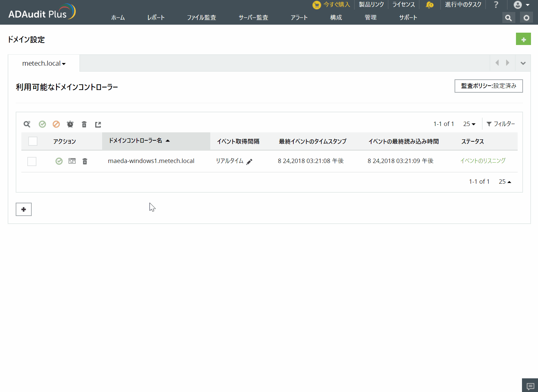Image resolution: width=538 pixels, height=392 pixels.
Task: Delete the maeda-windows1 row using trash icon
Action: (85, 161)
